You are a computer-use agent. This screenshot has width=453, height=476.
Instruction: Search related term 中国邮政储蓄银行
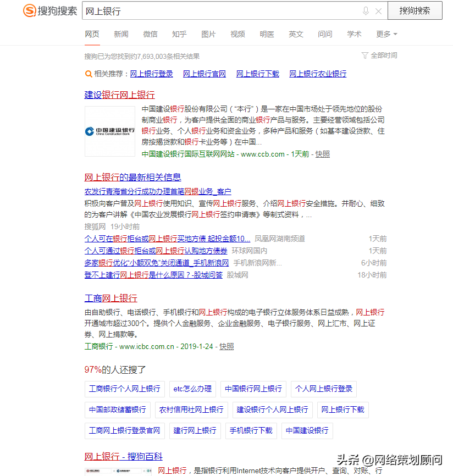(118, 410)
